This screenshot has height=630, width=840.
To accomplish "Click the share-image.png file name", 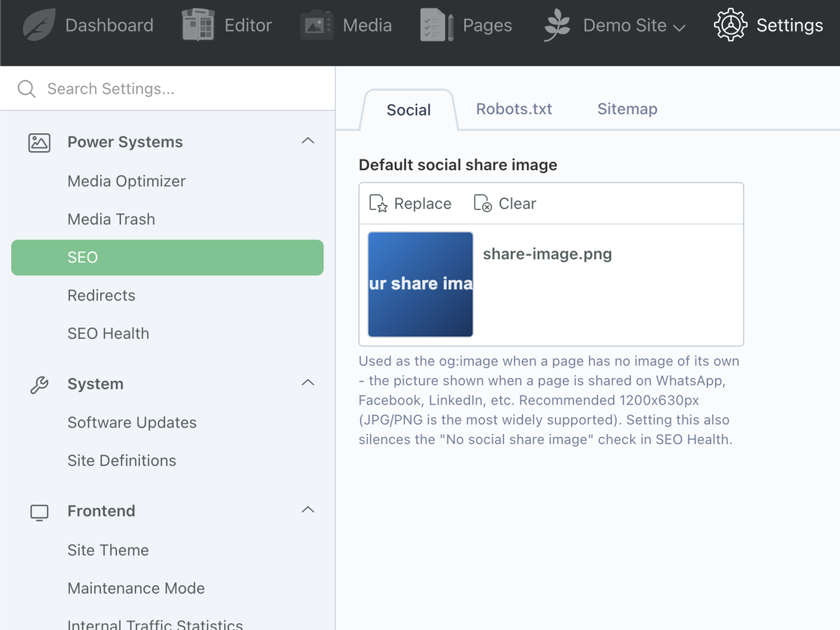I will tap(547, 254).
